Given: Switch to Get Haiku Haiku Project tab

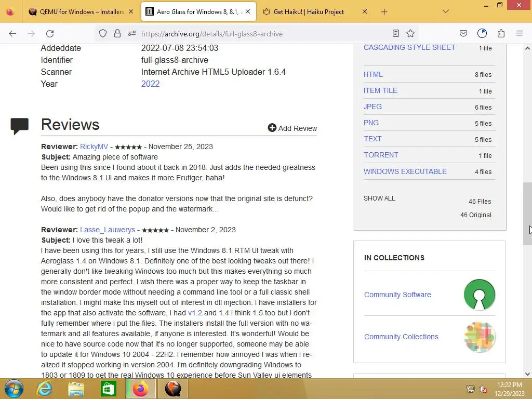Looking at the screenshot, I should (x=315, y=11).
